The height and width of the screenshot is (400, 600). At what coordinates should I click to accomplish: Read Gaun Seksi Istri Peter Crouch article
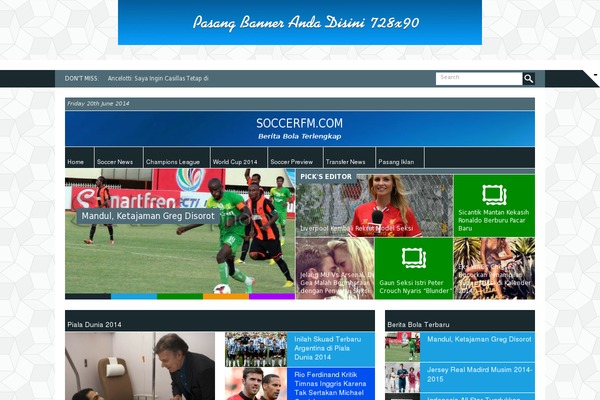pyautogui.click(x=414, y=287)
